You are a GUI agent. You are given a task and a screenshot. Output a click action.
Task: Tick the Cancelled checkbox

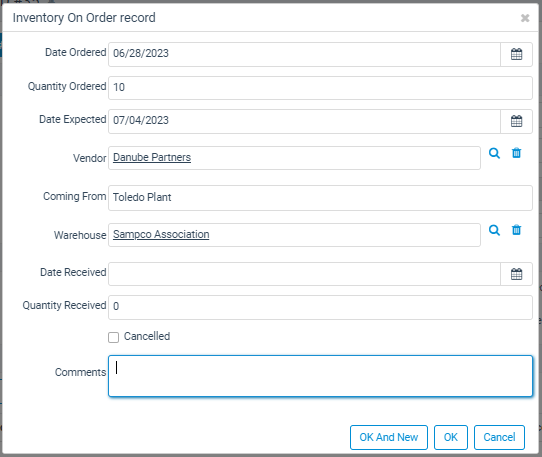(113, 337)
